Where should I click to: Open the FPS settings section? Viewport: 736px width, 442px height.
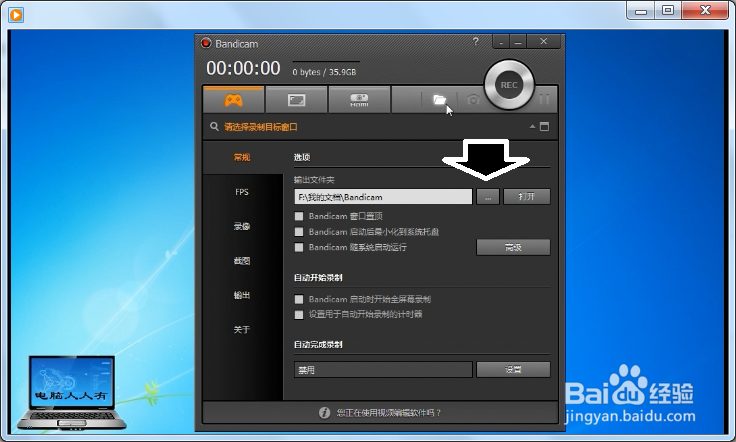tap(242, 192)
